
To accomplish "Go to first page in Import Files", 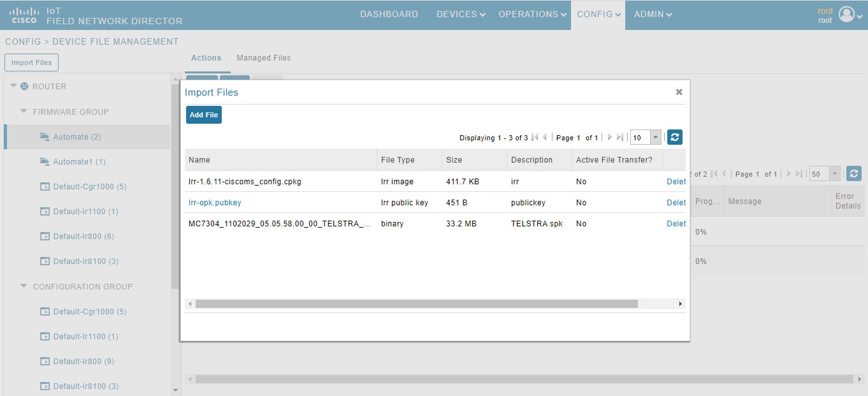I will pos(535,138).
